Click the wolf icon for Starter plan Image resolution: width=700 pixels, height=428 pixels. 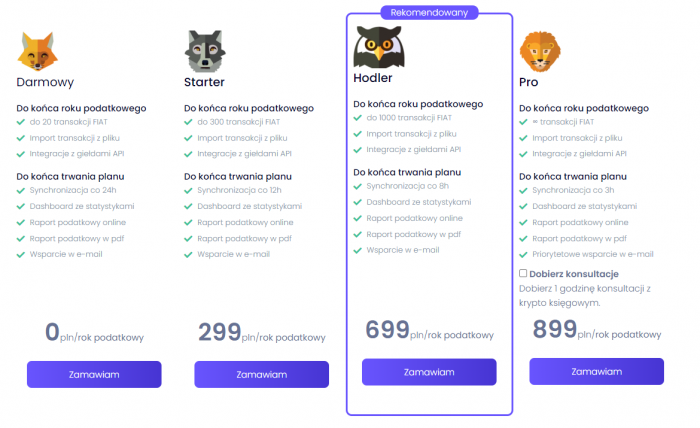click(206, 50)
